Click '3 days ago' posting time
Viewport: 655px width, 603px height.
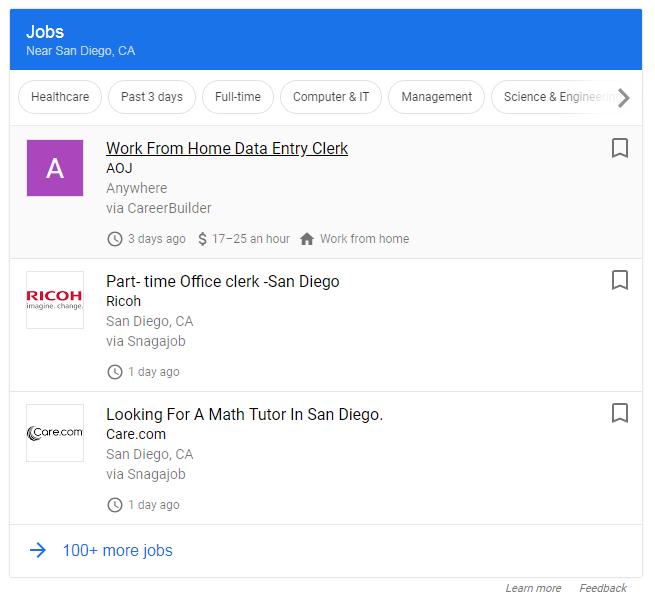pyautogui.click(x=157, y=239)
